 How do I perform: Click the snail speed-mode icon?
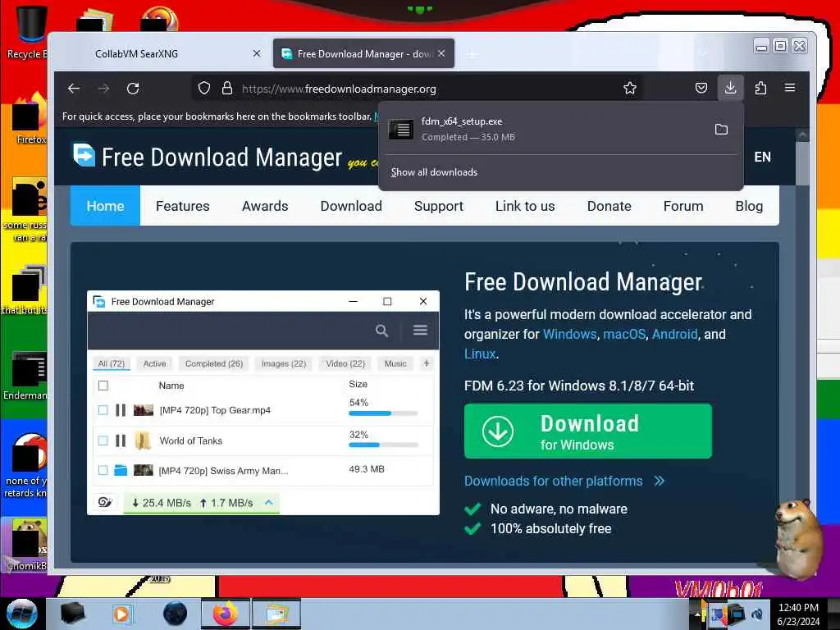click(105, 503)
